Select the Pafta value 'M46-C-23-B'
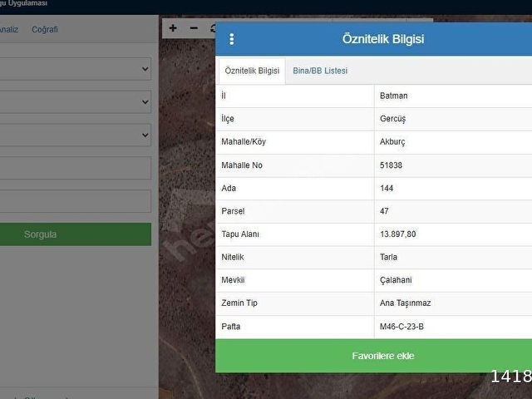The height and width of the screenshot is (399, 532). [401, 327]
